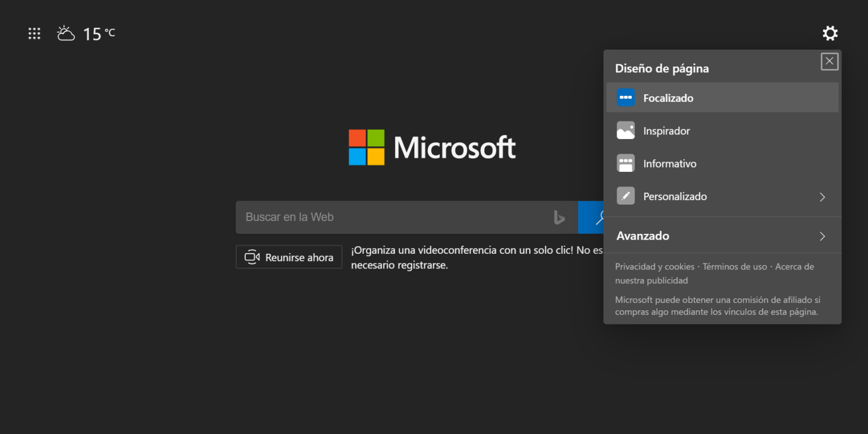Open the Privacidad y cookies link
Screen dimensions: 868x434
click(654, 267)
